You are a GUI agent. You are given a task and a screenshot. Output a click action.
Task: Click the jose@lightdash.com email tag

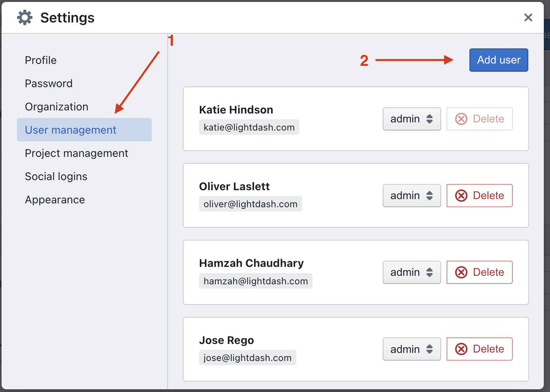(x=247, y=358)
